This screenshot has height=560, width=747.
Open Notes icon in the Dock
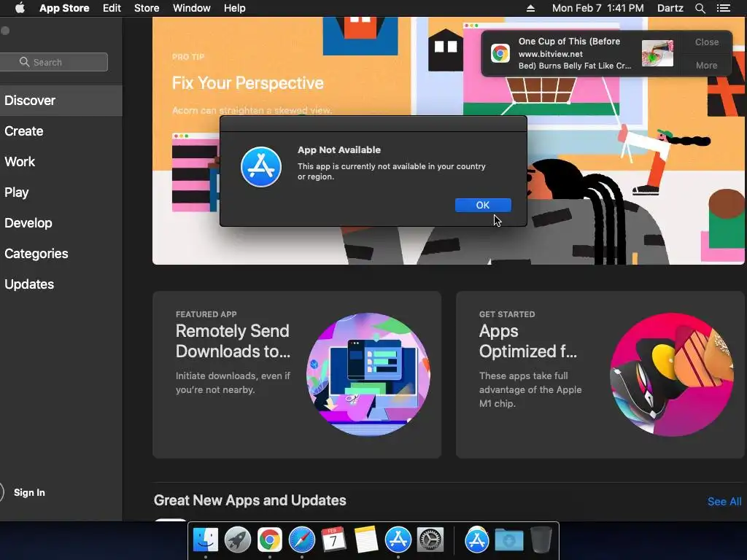[x=366, y=540]
